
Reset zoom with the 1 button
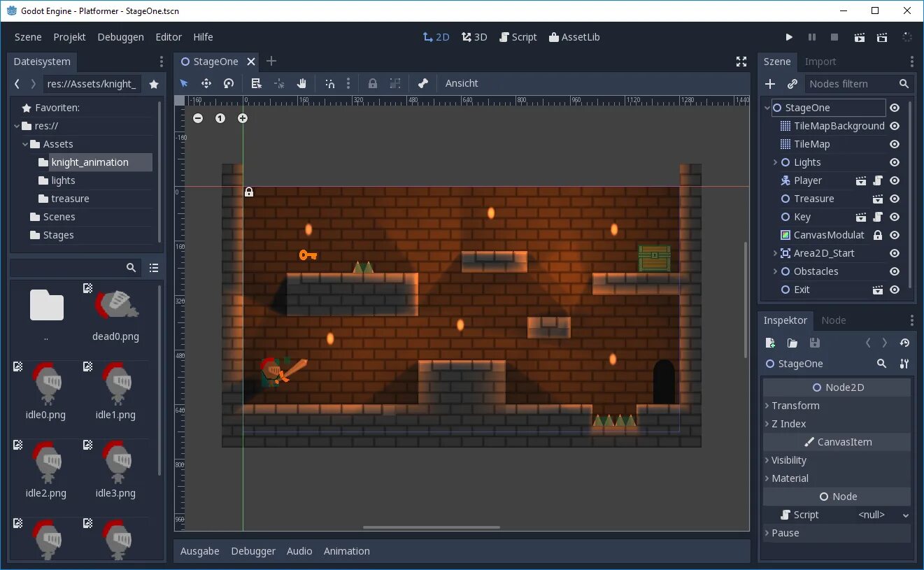220,118
